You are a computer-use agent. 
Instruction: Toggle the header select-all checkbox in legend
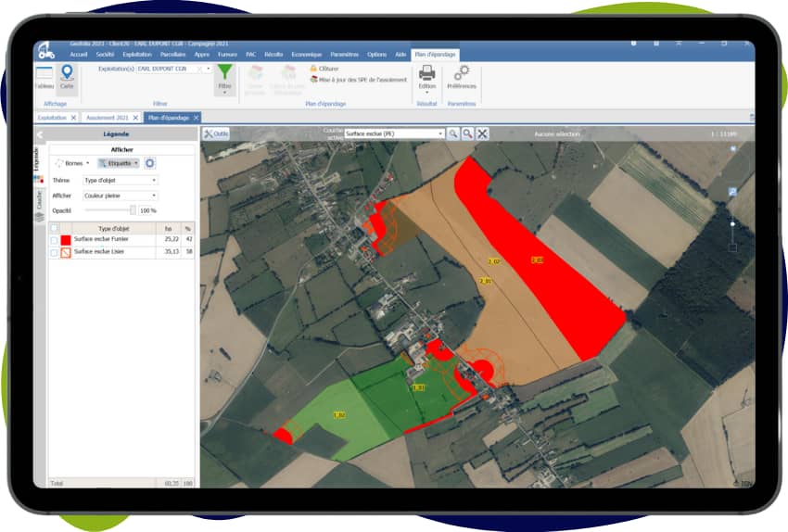[x=55, y=228]
